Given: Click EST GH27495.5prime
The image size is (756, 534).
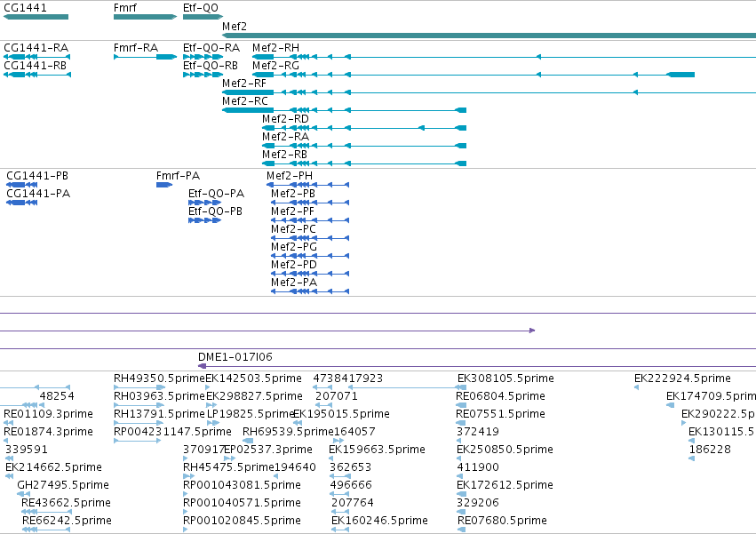Looking at the screenshot, I should click(63, 485).
